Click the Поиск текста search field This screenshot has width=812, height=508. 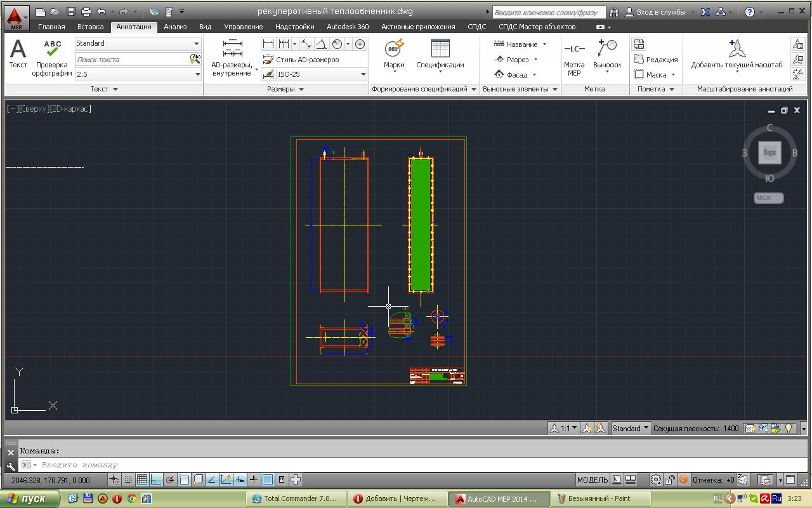click(x=132, y=59)
